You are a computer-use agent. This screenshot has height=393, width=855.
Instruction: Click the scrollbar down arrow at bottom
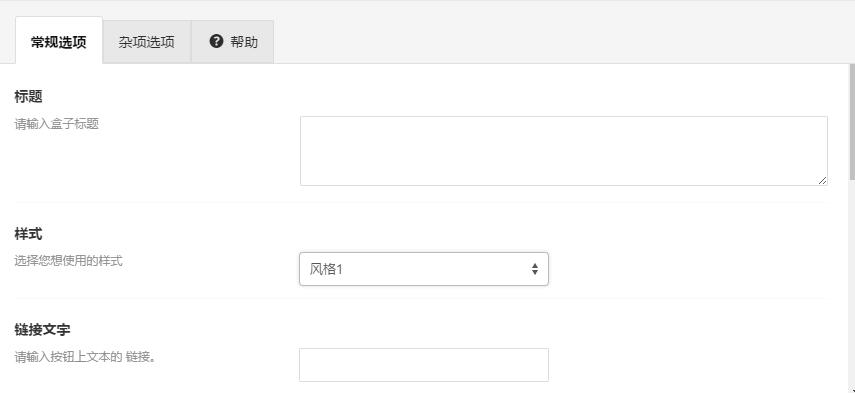click(852, 389)
